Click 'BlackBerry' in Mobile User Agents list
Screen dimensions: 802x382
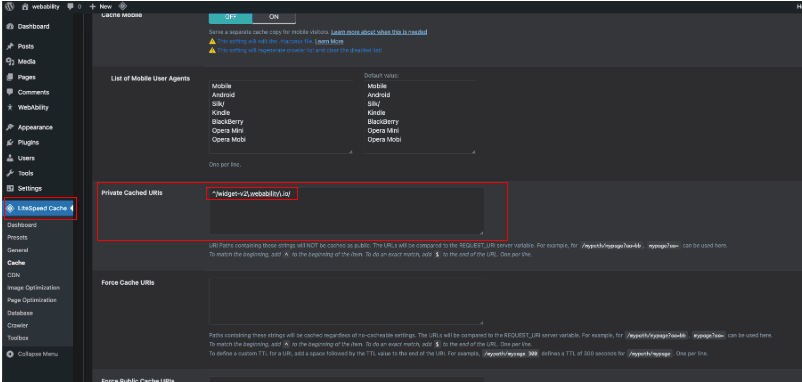[228, 122]
